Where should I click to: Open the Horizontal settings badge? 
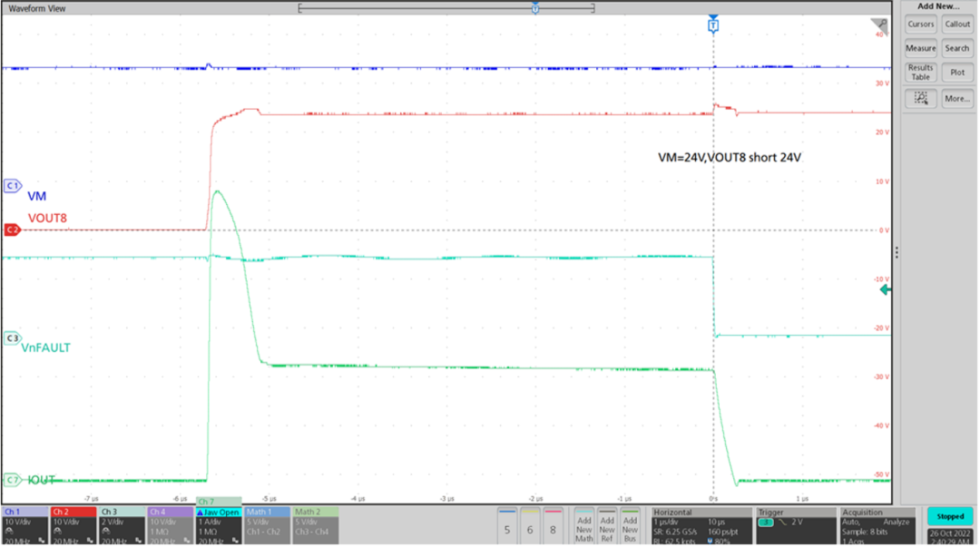click(x=701, y=526)
